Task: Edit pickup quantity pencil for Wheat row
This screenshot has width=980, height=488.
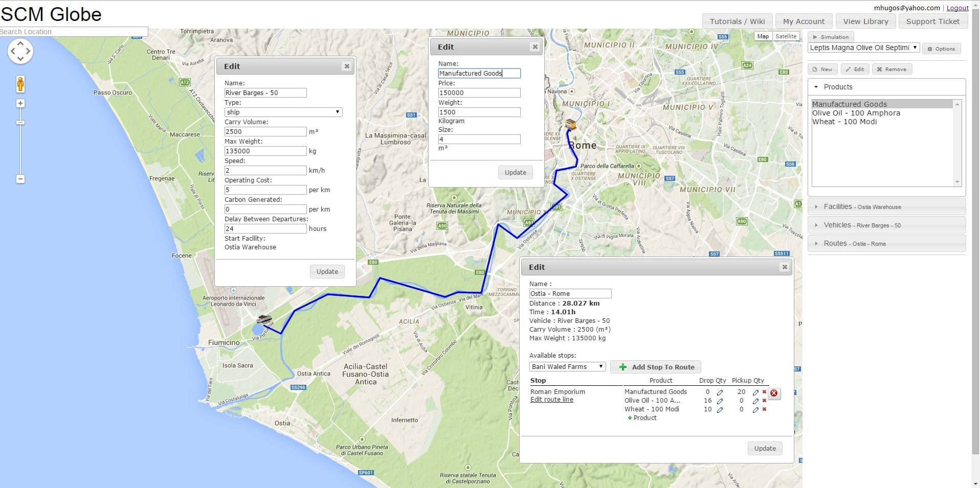Action: pos(755,410)
